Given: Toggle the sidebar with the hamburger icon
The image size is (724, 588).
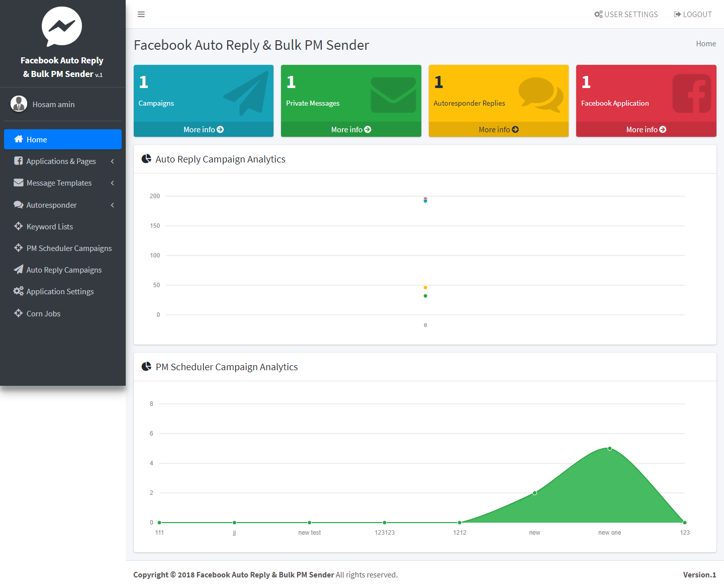Looking at the screenshot, I should [141, 14].
